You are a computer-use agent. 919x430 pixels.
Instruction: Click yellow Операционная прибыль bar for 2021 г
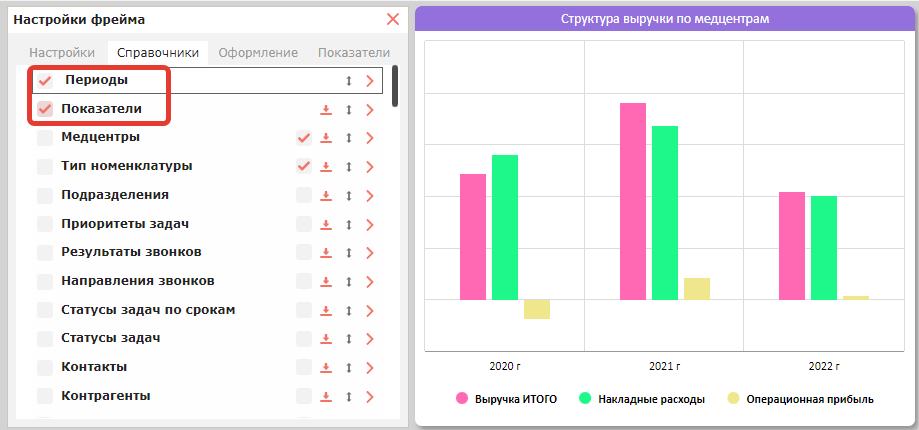tap(697, 289)
